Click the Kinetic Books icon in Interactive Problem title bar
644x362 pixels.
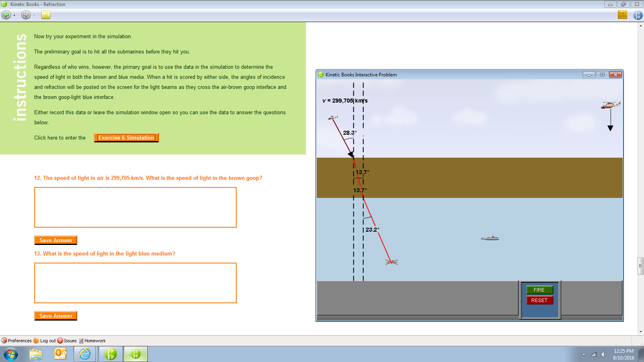click(x=321, y=74)
